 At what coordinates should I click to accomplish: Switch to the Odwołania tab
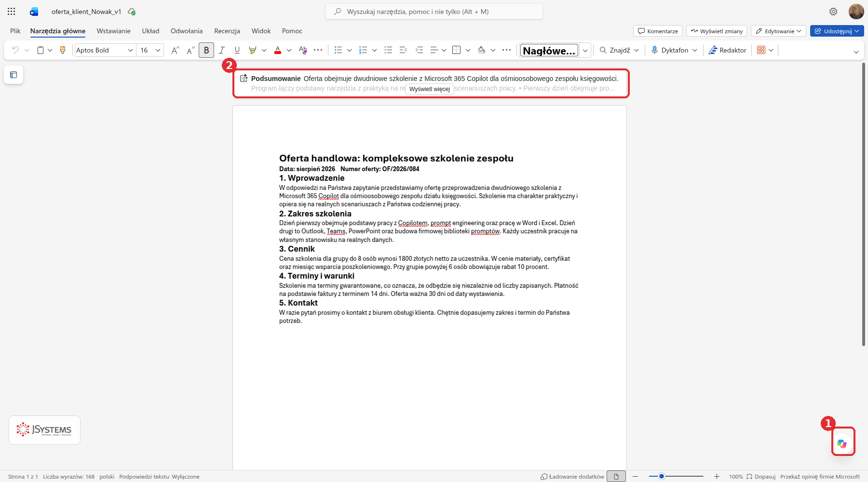click(x=187, y=31)
